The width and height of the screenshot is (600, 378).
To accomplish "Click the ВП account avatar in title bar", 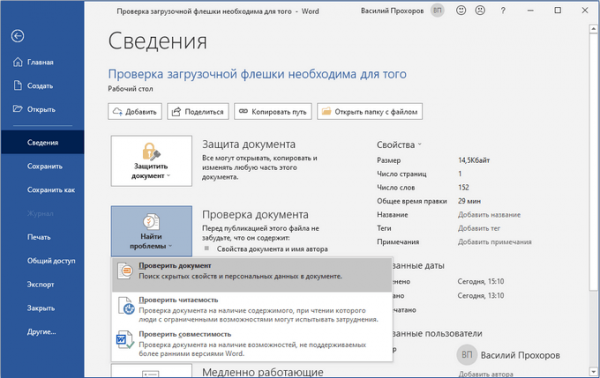I will point(437,11).
